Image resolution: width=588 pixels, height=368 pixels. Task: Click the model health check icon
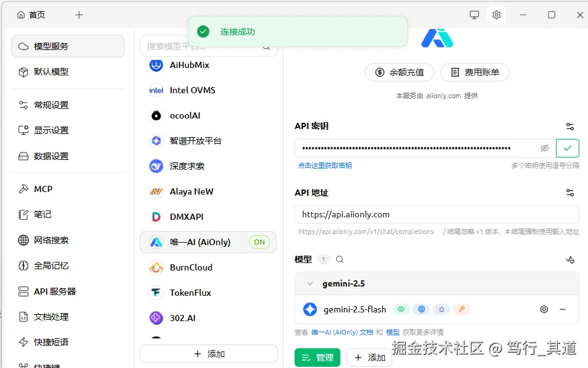pos(570,260)
